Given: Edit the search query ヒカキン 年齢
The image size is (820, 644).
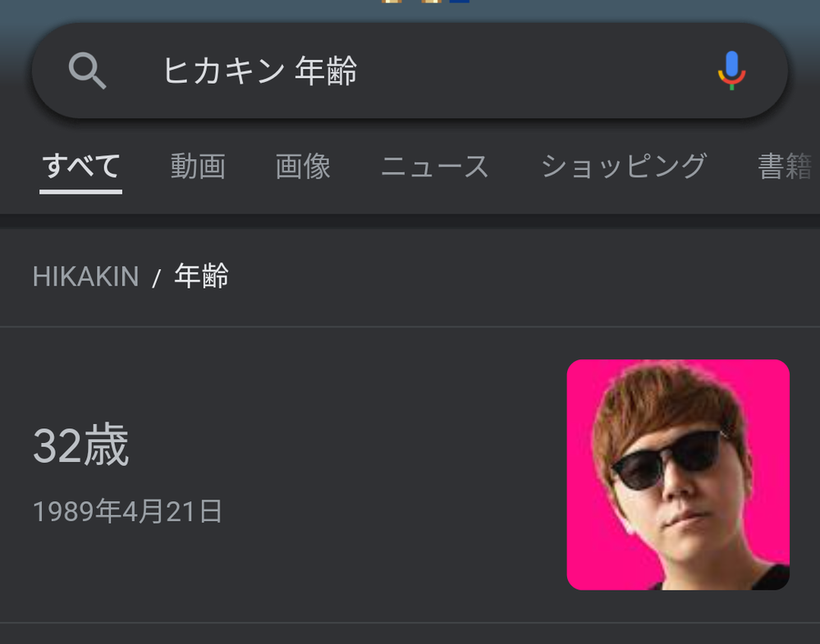Looking at the screenshot, I should 260,71.
